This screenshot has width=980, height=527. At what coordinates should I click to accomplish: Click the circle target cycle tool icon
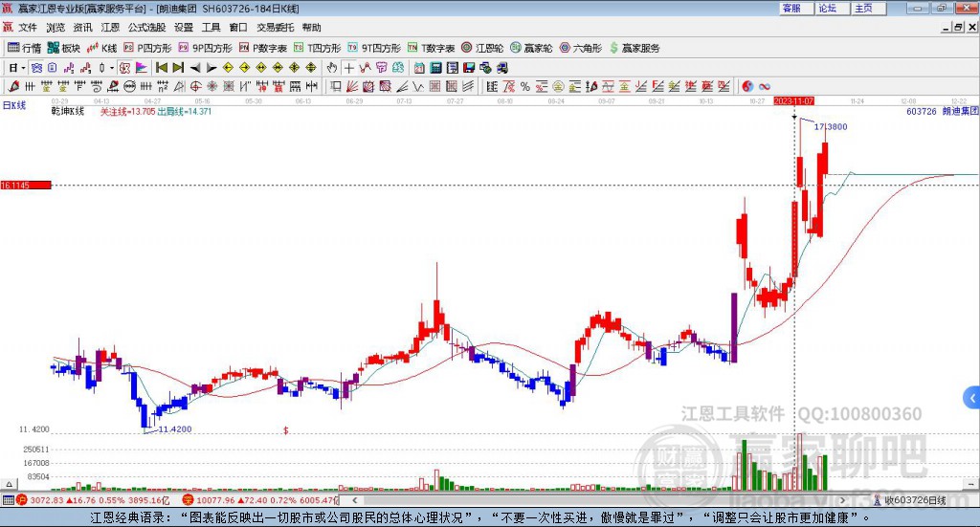pyautogui.click(x=195, y=87)
